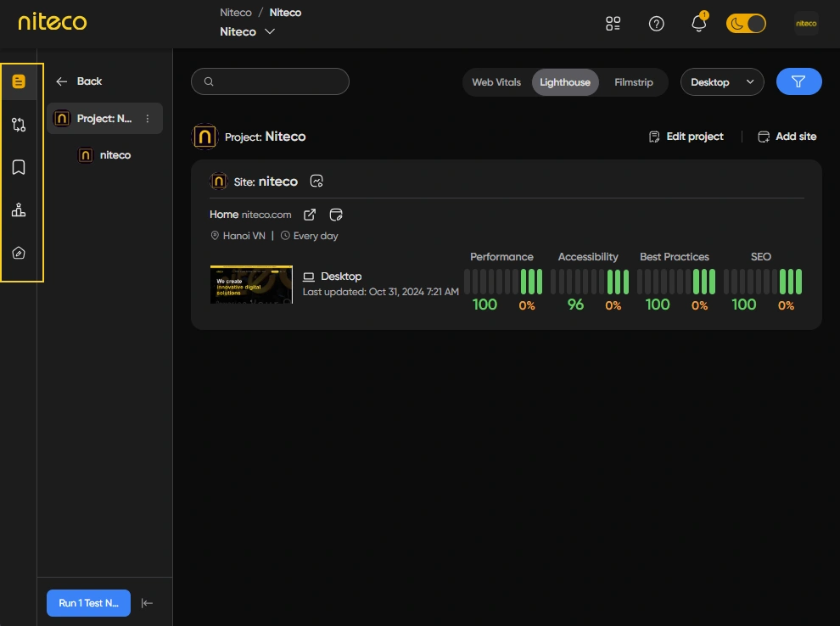Click the niteco logo

53,22
